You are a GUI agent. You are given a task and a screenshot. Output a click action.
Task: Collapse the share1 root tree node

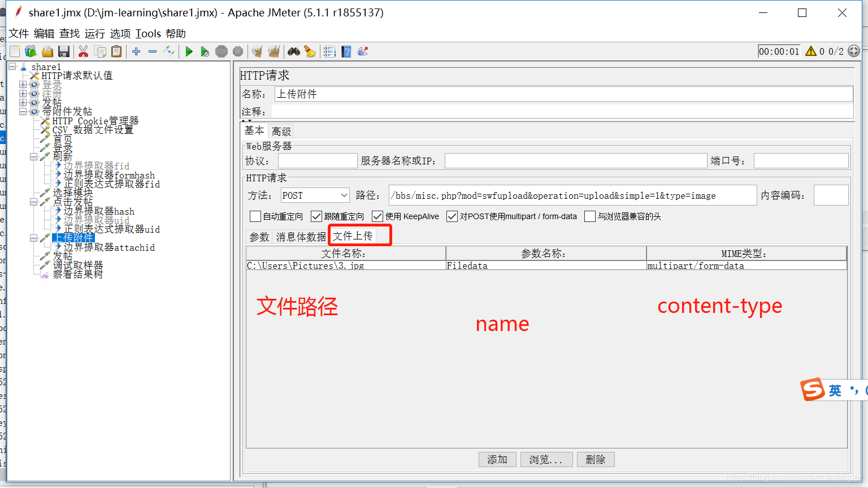[12, 67]
